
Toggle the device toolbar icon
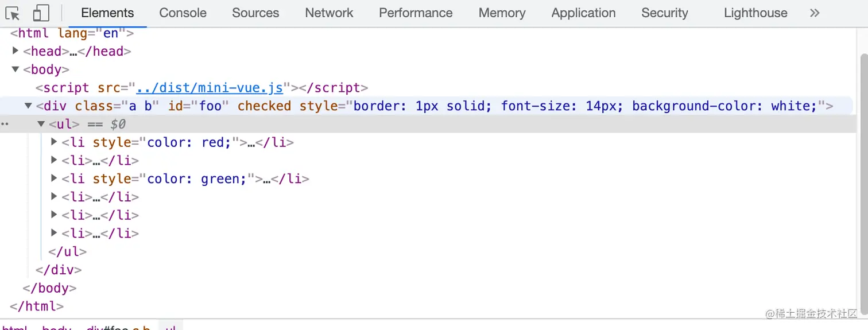coord(41,13)
